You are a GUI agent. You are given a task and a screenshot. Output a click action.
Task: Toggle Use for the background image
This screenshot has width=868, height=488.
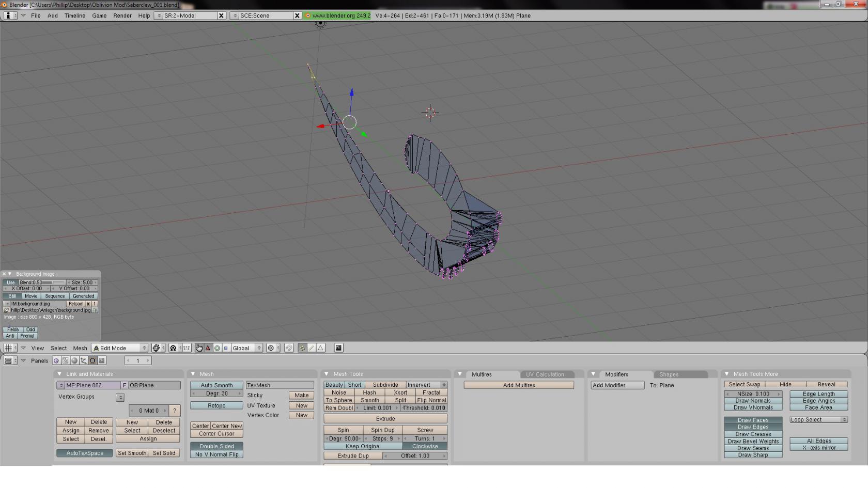point(10,282)
